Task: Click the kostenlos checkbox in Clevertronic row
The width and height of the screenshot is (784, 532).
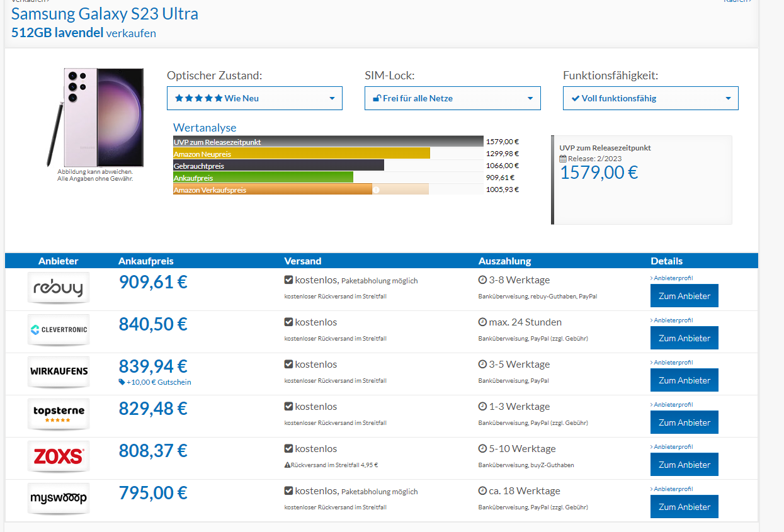Action: [288, 322]
